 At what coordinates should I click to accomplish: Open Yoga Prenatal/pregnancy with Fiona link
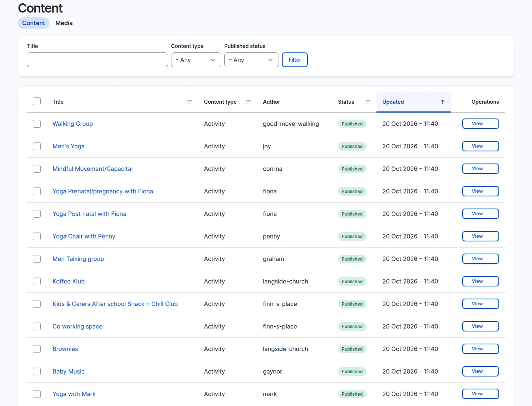point(103,191)
